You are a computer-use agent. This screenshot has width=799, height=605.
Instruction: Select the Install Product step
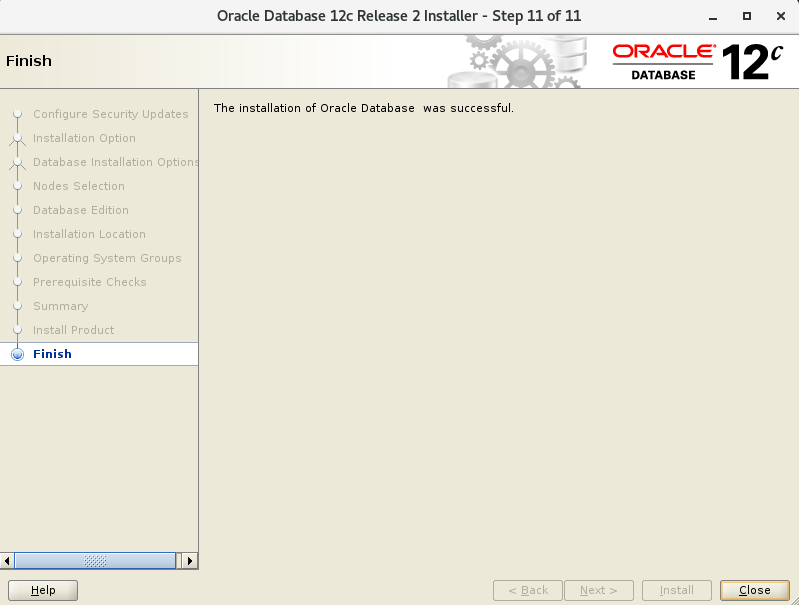(73, 330)
